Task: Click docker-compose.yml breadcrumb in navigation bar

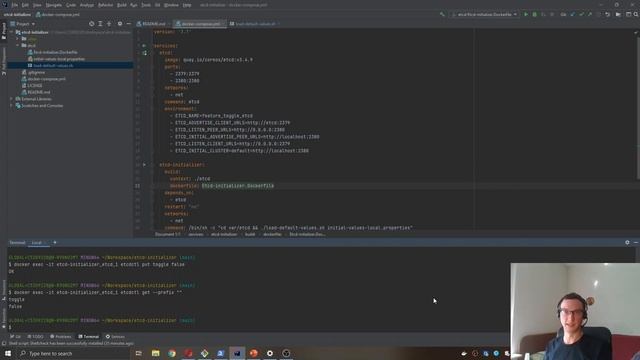Action: click(58, 15)
